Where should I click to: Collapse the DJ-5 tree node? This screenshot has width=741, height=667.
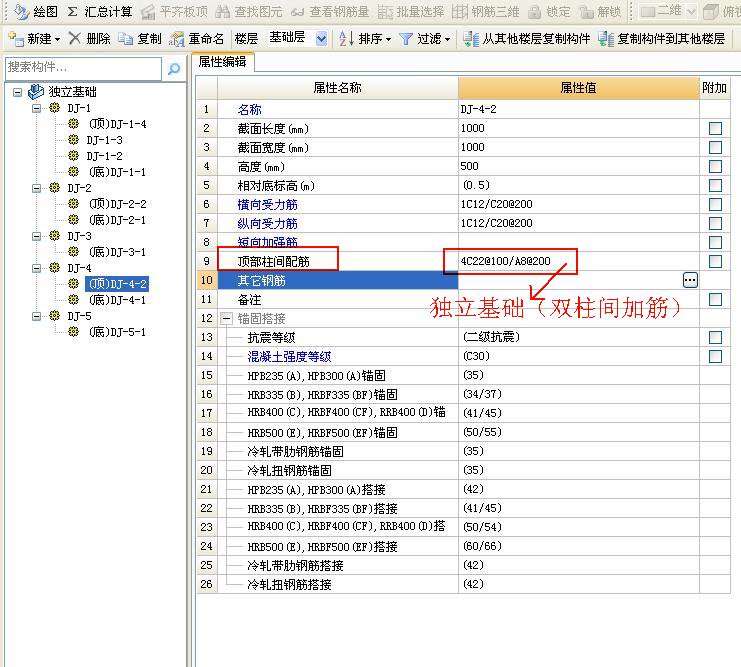point(36,316)
